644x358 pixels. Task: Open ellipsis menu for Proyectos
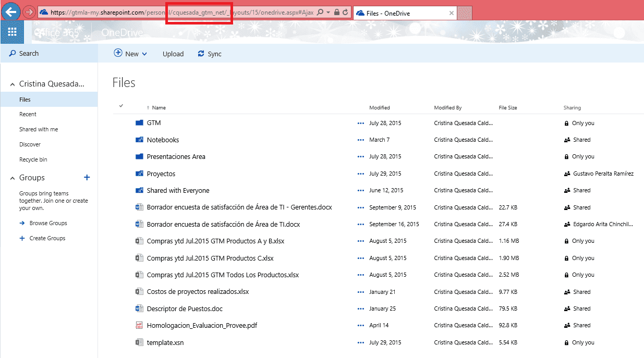coord(360,174)
